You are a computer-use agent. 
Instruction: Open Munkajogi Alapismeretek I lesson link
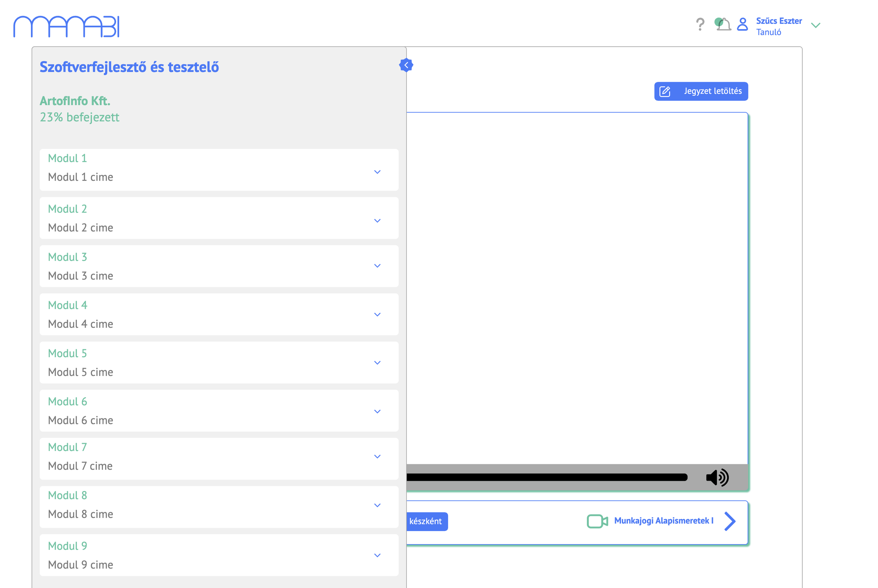(x=663, y=521)
